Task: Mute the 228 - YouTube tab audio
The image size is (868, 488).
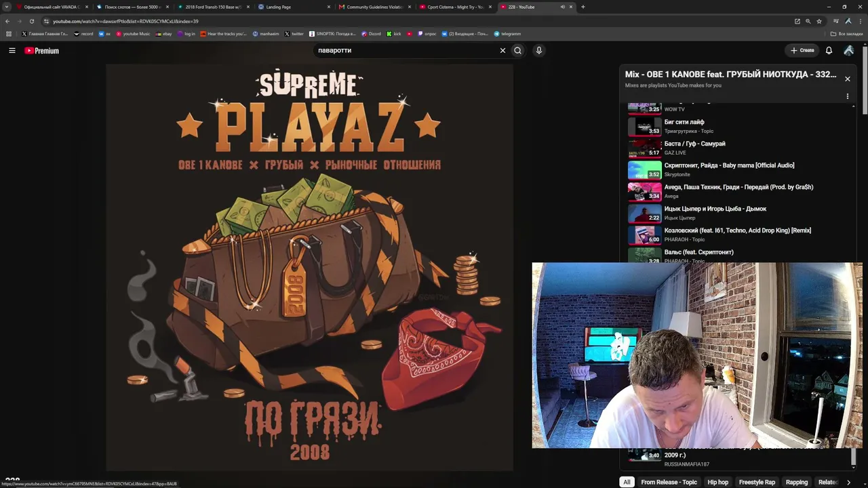Action: coord(562,7)
